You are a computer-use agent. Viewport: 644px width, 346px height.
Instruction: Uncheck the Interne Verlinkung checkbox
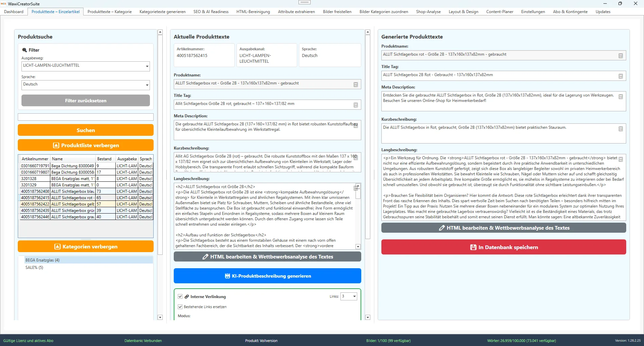(180, 296)
